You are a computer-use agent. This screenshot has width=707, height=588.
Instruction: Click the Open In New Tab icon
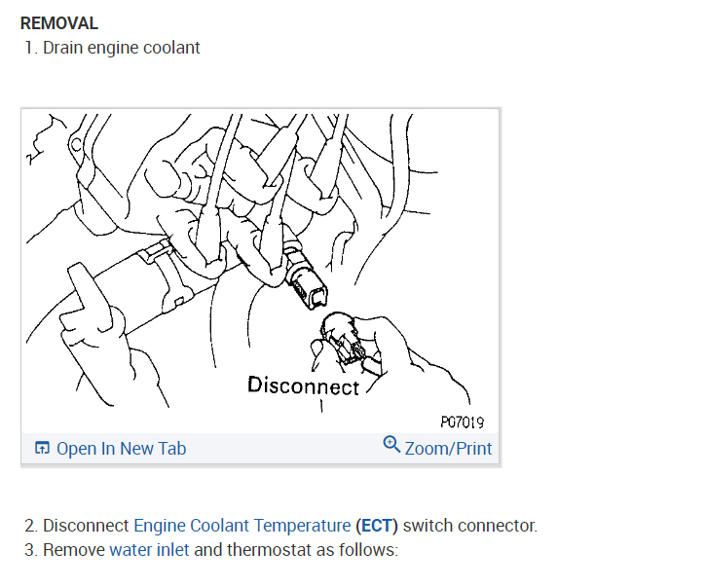(x=42, y=449)
